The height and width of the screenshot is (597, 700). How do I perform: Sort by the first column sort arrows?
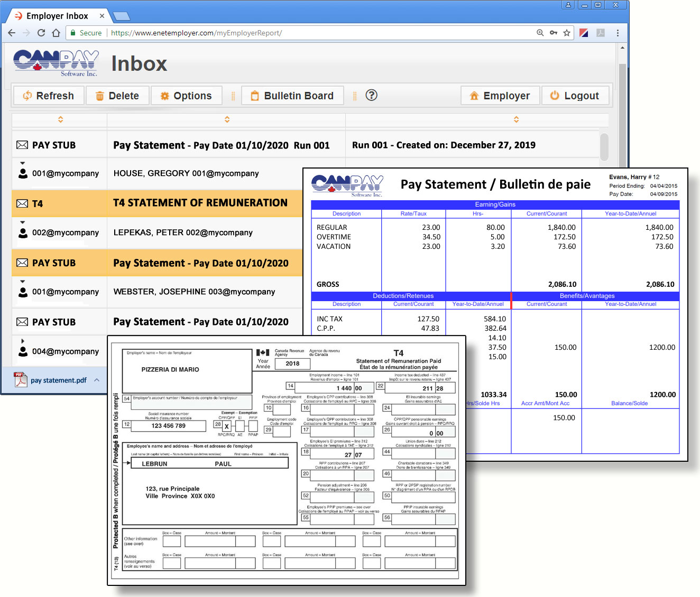pos(60,119)
